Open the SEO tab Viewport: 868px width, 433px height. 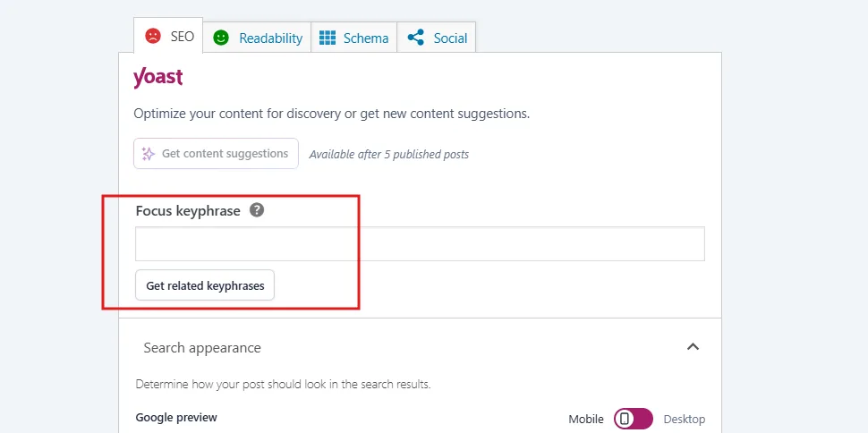pyautogui.click(x=168, y=36)
